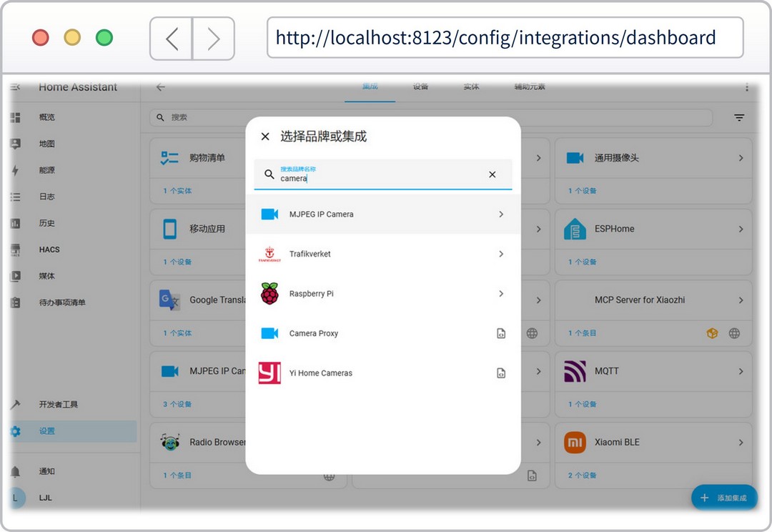This screenshot has width=772, height=532.
Task: Close the brand selection dialog
Action: (x=265, y=137)
